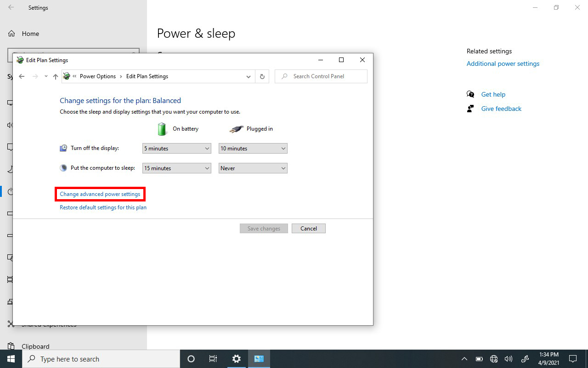The image size is (588, 368).
Task: Open On battery display timeout dropdown (5 minutes)
Action: [176, 149]
